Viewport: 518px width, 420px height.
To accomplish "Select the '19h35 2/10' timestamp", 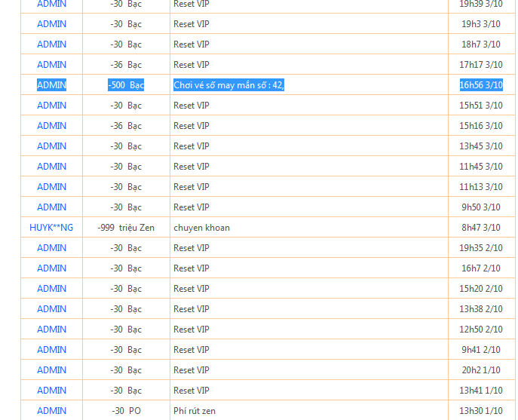I will 481,248.
